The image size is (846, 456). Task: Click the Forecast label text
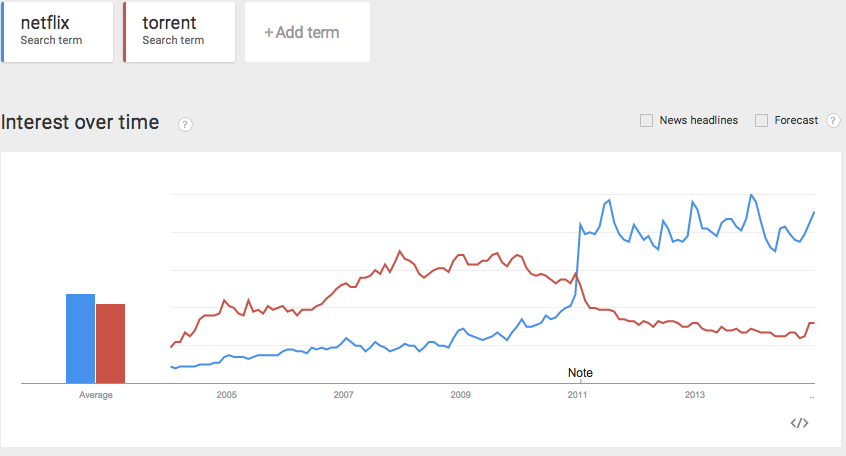coord(796,121)
